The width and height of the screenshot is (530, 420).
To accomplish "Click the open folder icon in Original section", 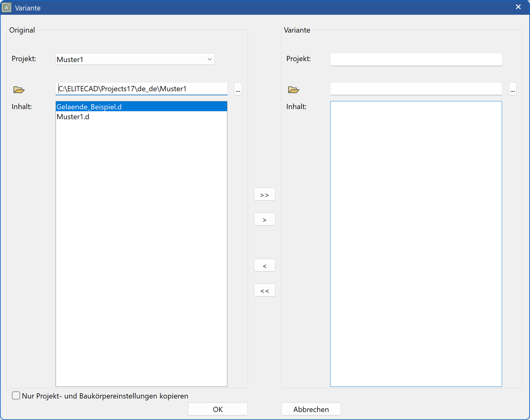I will click(x=18, y=89).
